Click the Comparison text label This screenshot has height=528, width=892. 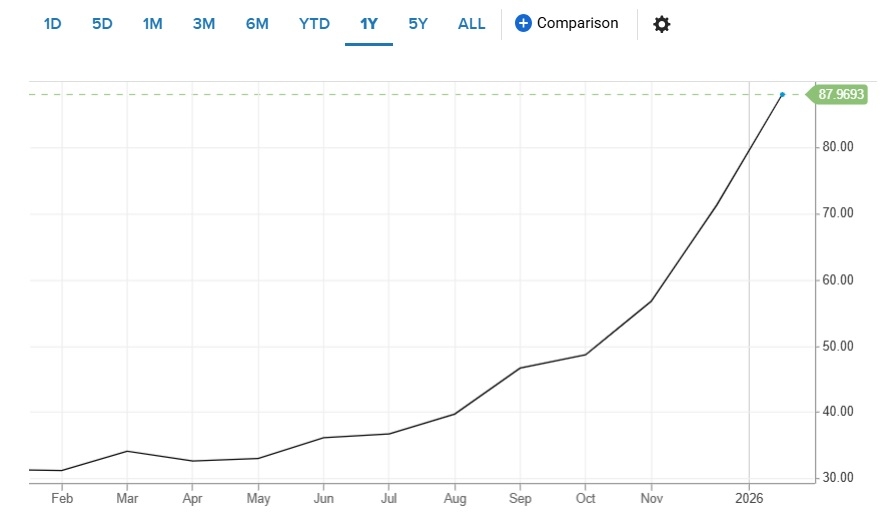(x=577, y=23)
